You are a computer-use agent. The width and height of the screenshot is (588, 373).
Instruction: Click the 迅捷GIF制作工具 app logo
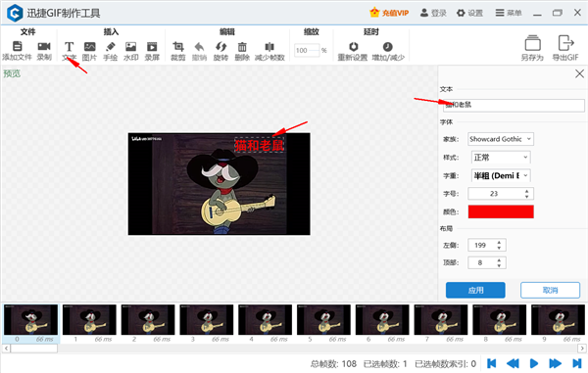coord(16,13)
